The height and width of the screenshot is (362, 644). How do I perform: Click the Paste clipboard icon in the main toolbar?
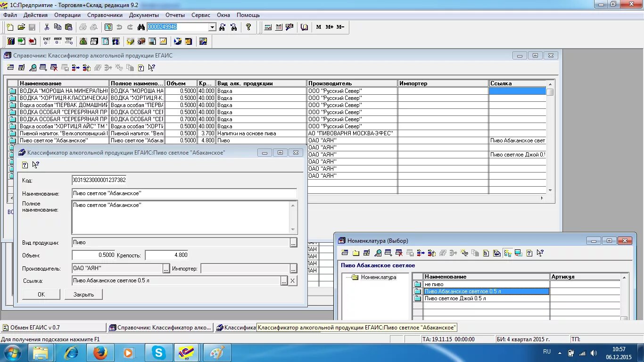coord(69,27)
